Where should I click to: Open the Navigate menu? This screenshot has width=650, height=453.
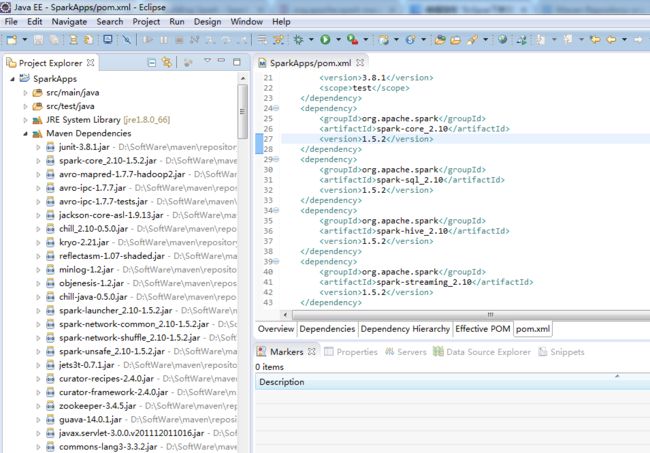click(69, 22)
